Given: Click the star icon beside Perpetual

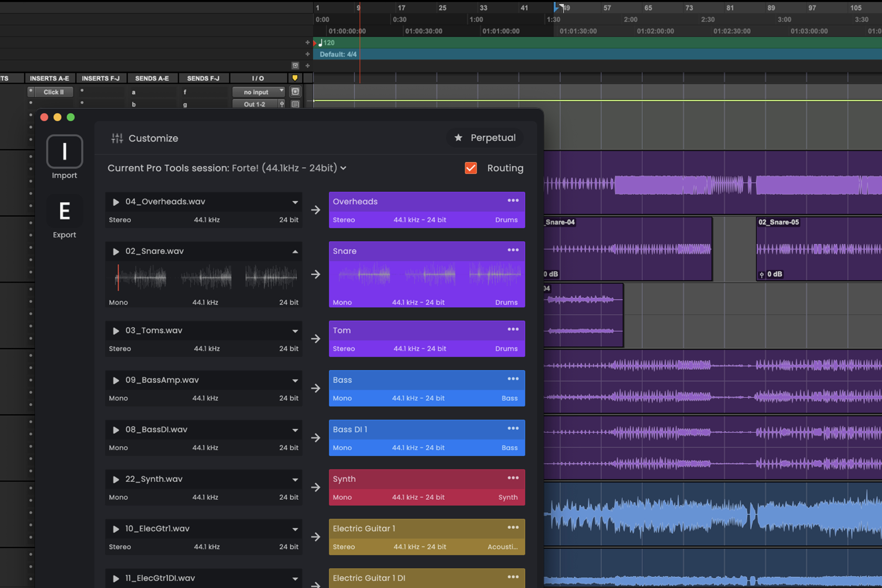Looking at the screenshot, I should point(458,138).
